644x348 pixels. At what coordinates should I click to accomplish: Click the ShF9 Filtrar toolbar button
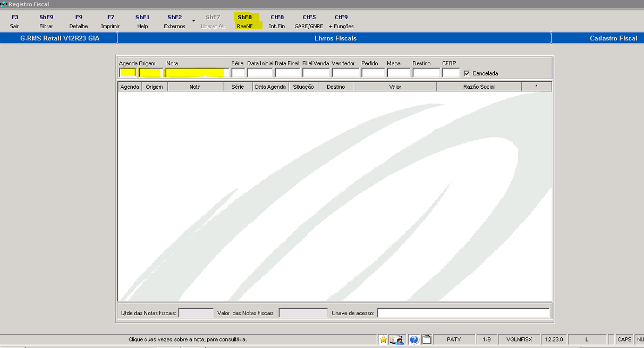point(46,21)
